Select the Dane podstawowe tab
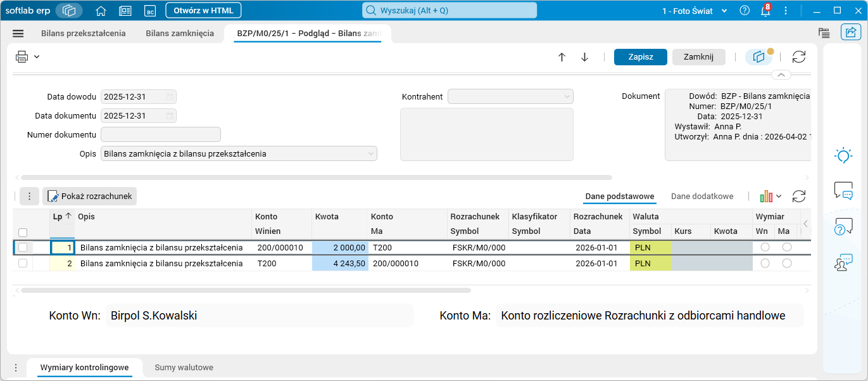 pos(619,197)
